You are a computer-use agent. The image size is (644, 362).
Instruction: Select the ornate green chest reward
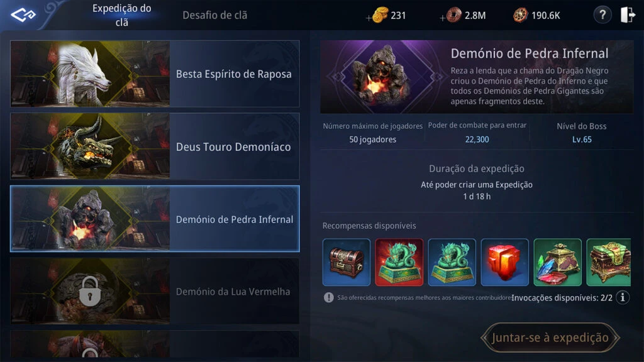point(609,262)
